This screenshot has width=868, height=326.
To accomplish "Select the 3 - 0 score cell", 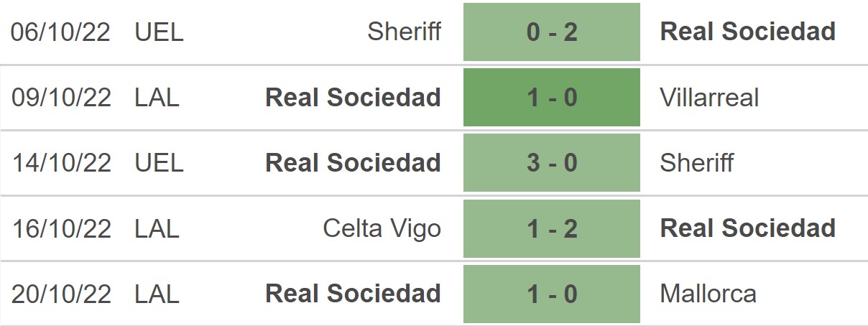I will point(551,163).
